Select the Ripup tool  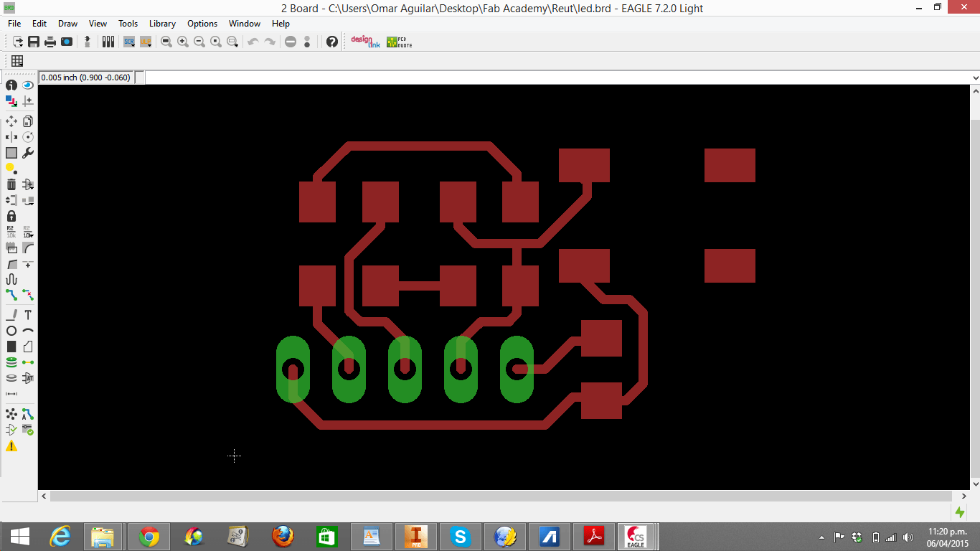click(x=28, y=295)
